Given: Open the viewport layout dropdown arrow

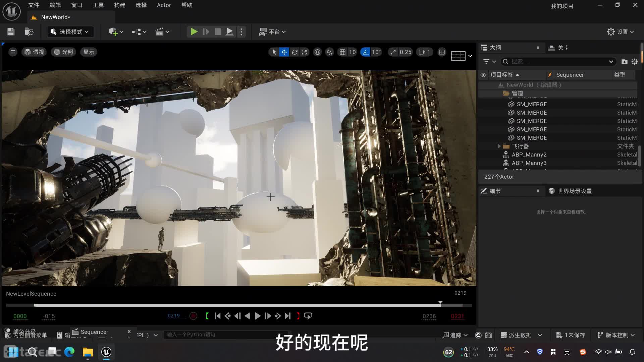Looking at the screenshot, I should 470,56.
